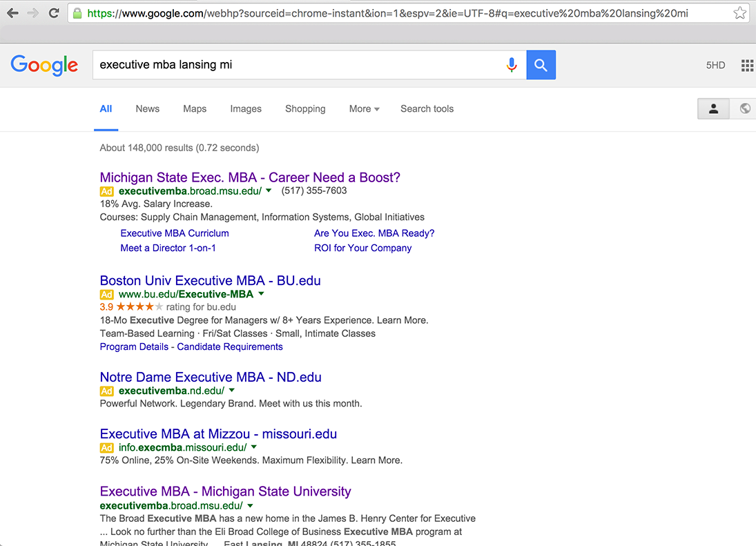Open Candidate Requirements link

230,347
